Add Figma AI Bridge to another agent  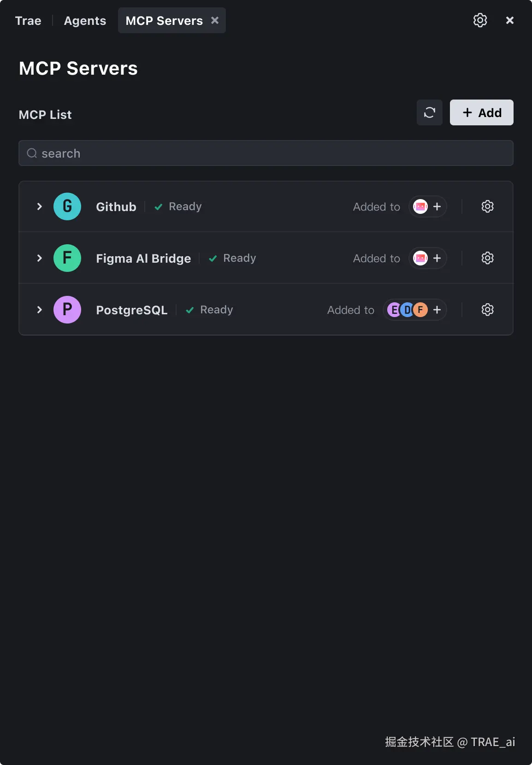[437, 258]
